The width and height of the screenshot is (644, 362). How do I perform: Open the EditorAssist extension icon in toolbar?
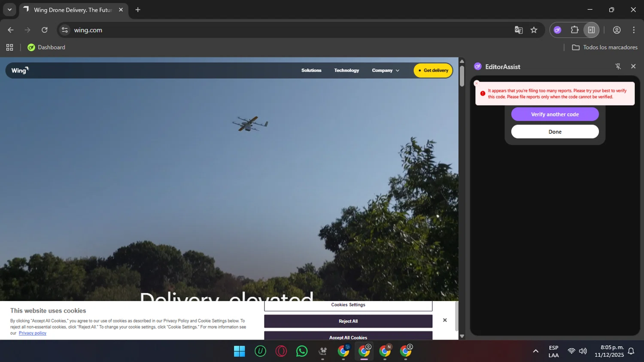click(x=557, y=30)
